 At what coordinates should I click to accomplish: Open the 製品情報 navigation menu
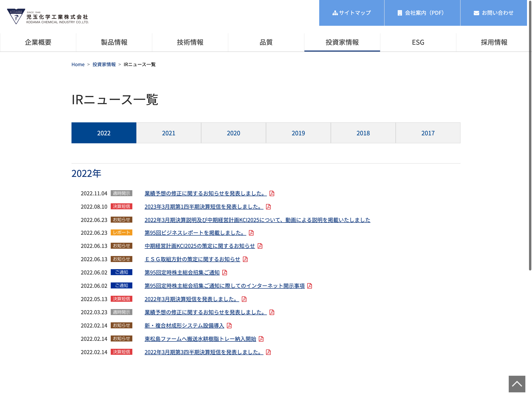(114, 42)
